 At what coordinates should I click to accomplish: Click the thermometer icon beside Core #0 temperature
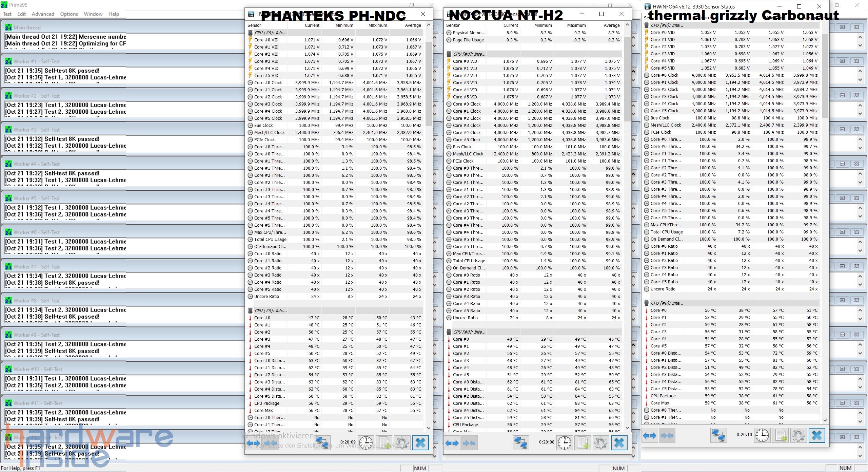(x=250, y=318)
